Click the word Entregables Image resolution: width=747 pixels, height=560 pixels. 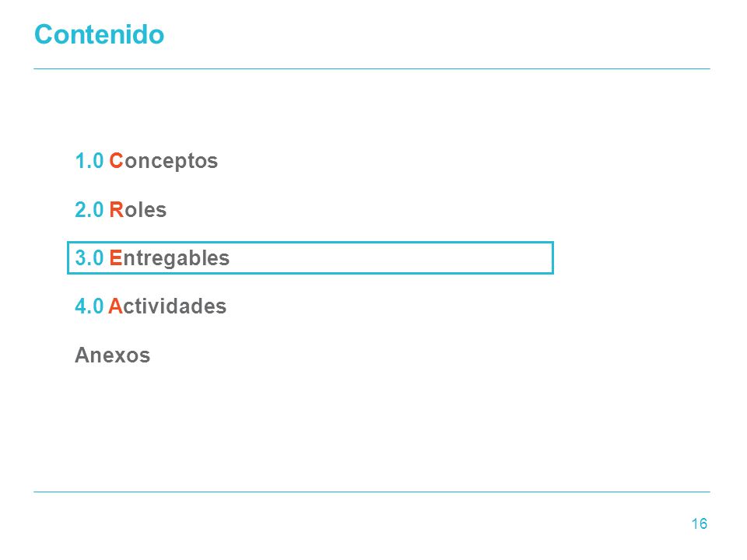coord(169,258)
